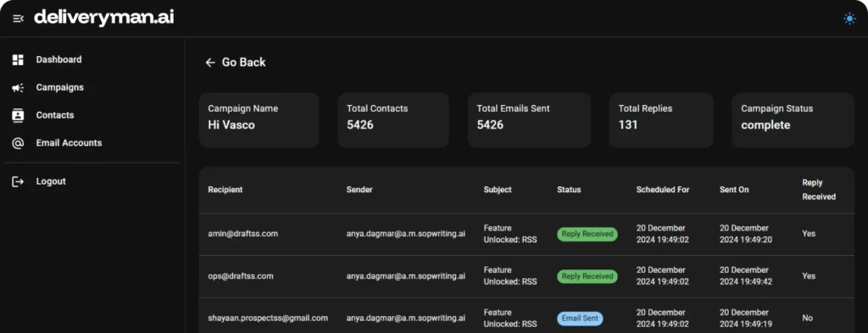
Task: Select the amin@draftss.com recipient row
Action: (526, 235)
